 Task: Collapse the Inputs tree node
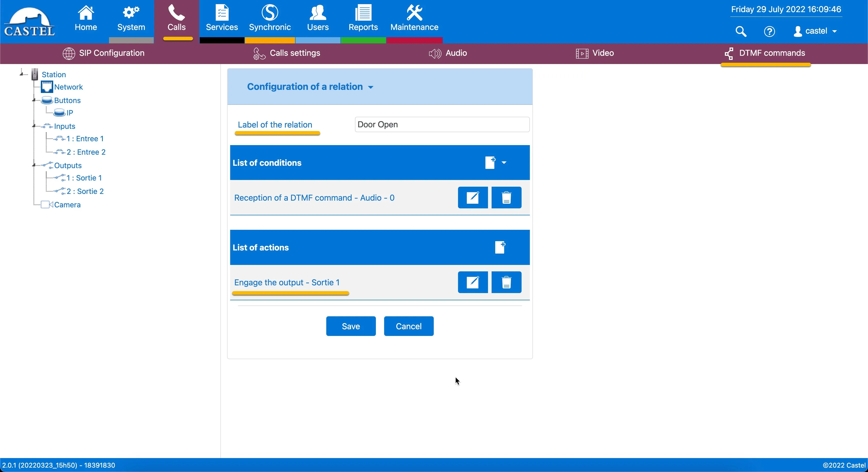click(x=34, y=126)
